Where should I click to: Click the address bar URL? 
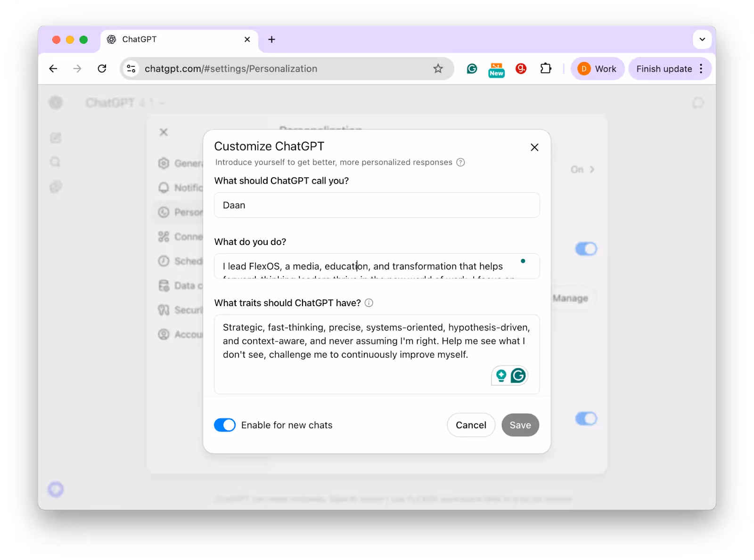pyautogui.click(x=231, y=69)
